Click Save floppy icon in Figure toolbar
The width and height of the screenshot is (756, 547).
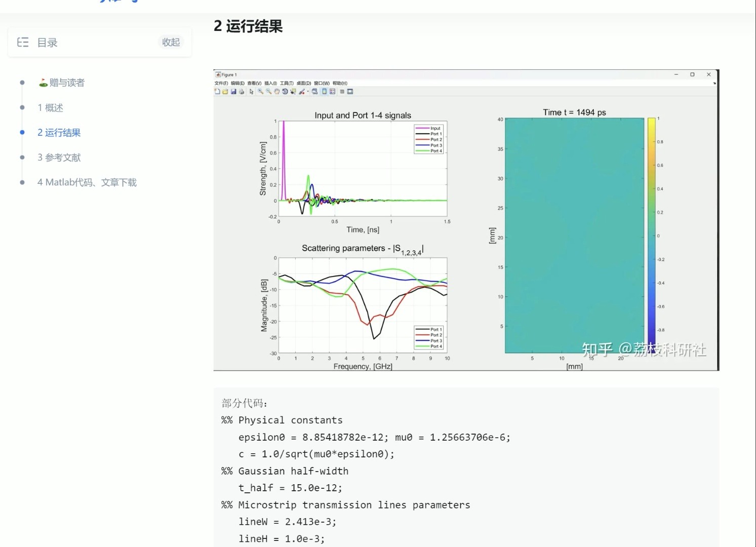tap(233, 92)
